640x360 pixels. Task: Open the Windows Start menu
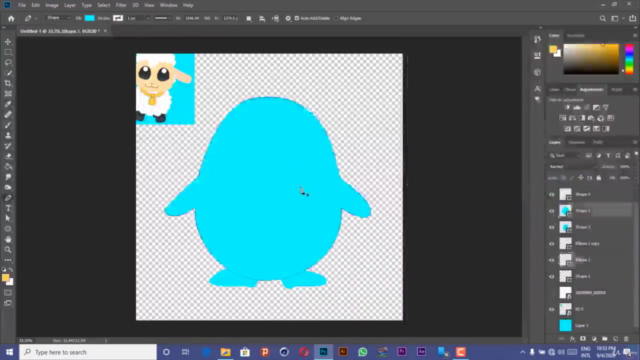[9, 352]
